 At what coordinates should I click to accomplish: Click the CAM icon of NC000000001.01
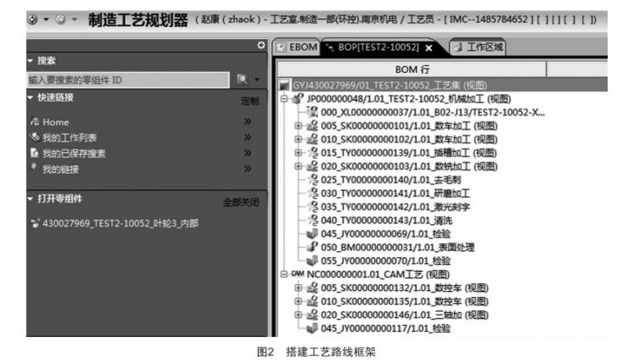coord(298,274)
